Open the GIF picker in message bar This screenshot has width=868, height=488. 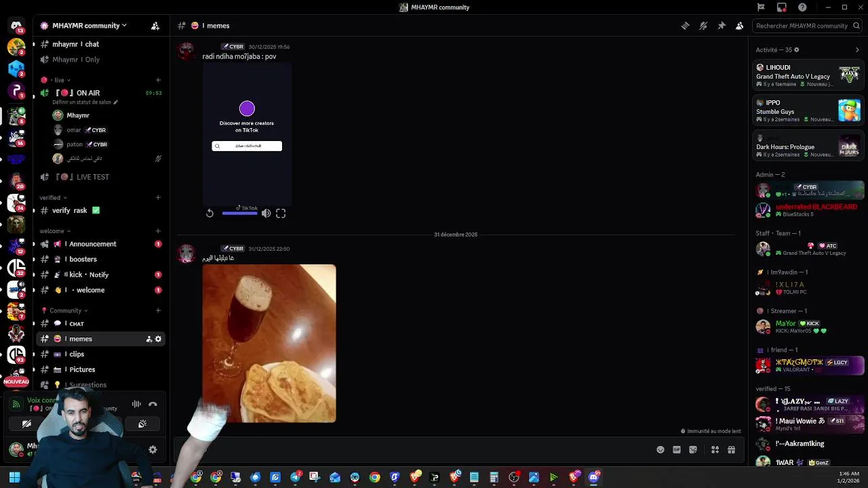pos(677,450)
